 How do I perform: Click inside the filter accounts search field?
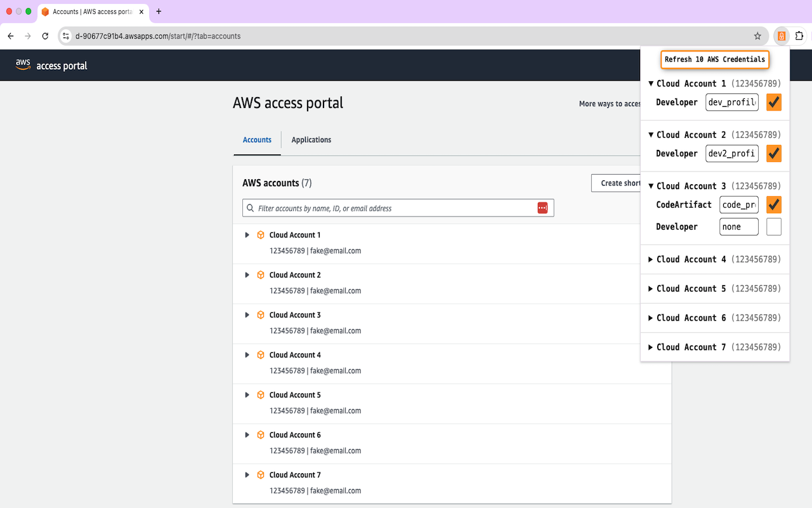point(381,208)
